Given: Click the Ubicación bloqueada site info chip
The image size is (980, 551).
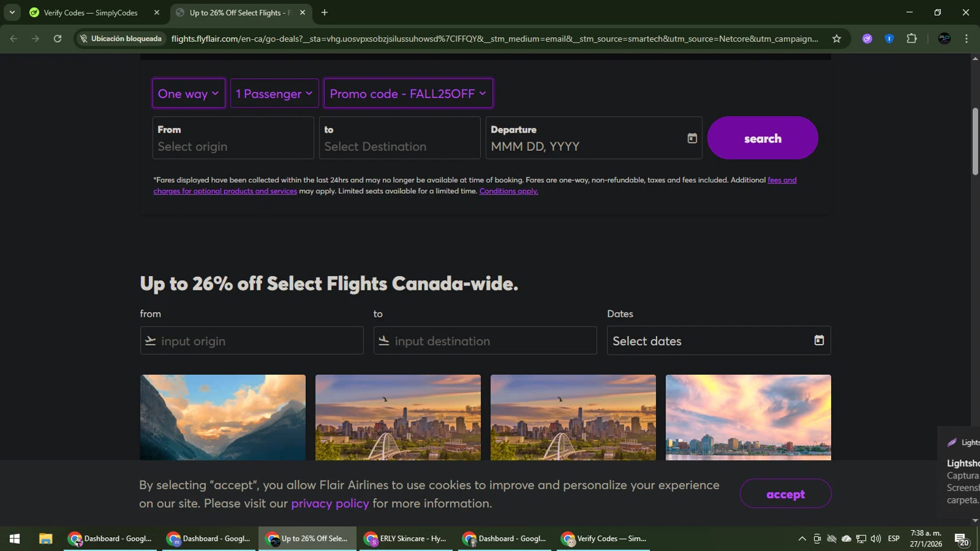Looking at the screenshot, I should tap(120, 39).
